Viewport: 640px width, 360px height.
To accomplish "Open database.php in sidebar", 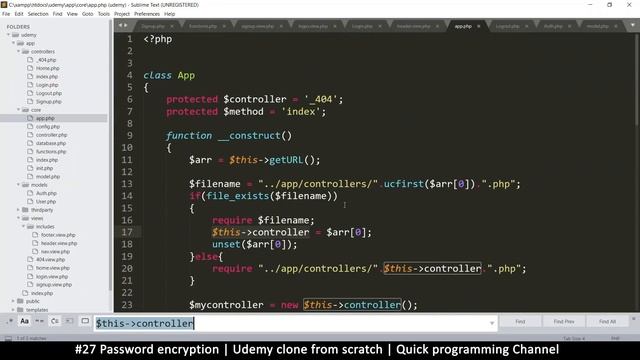I will point(51,143).
